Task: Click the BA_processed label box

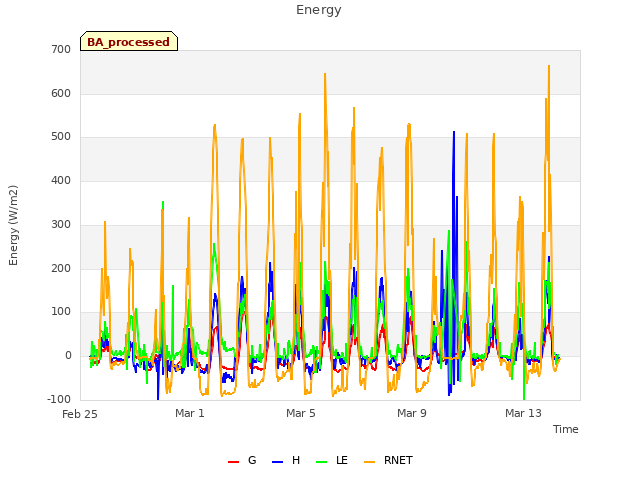Action: coord(129,41)
